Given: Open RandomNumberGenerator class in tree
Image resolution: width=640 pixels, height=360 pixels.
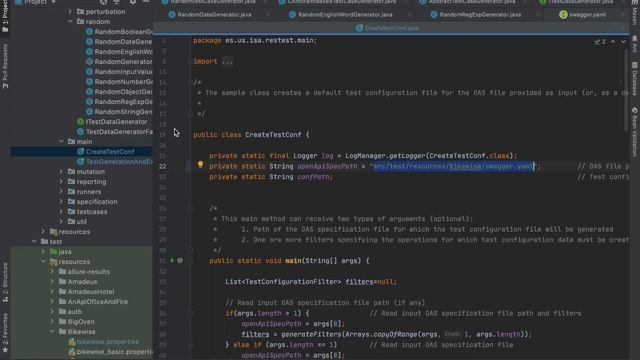Looking at the screenshot, I should (119, 82).
